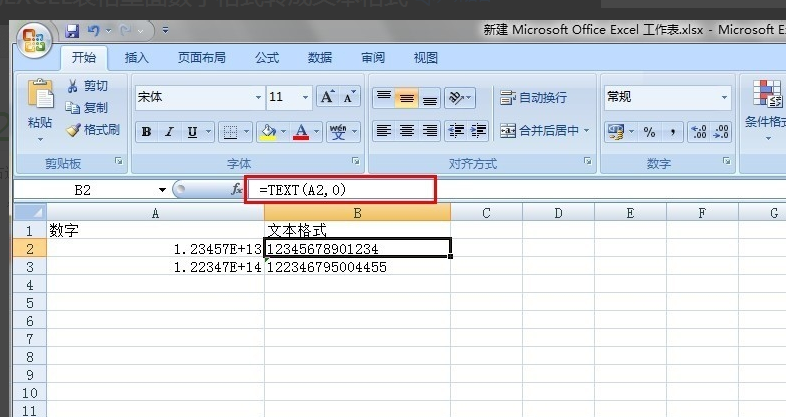Image resolution: width=786 pixels, height=417 pixels.
Task: Toggle bold formatting
Action: tap(146, 132)
